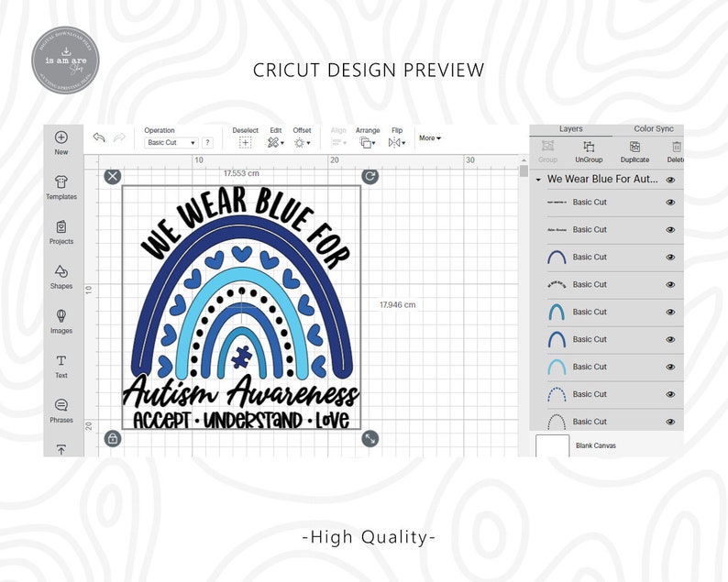Open the Offset dropdown
This screenshot has width=728, height=582.
(303, 142)
